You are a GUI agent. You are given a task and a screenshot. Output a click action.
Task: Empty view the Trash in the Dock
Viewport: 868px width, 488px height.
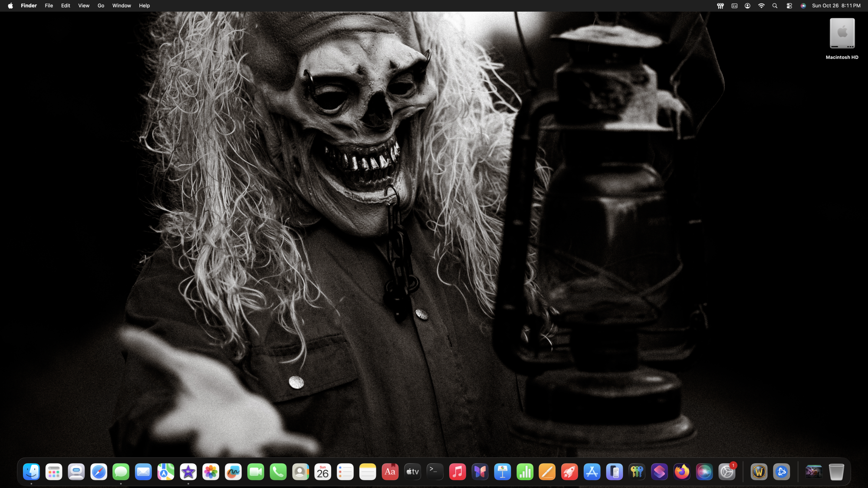pos(836,472)
